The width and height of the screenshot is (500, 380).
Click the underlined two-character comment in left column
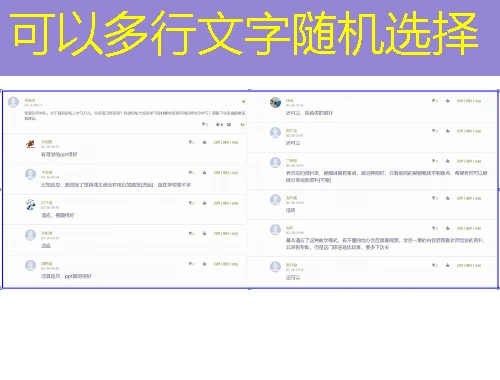click(46, 245)
